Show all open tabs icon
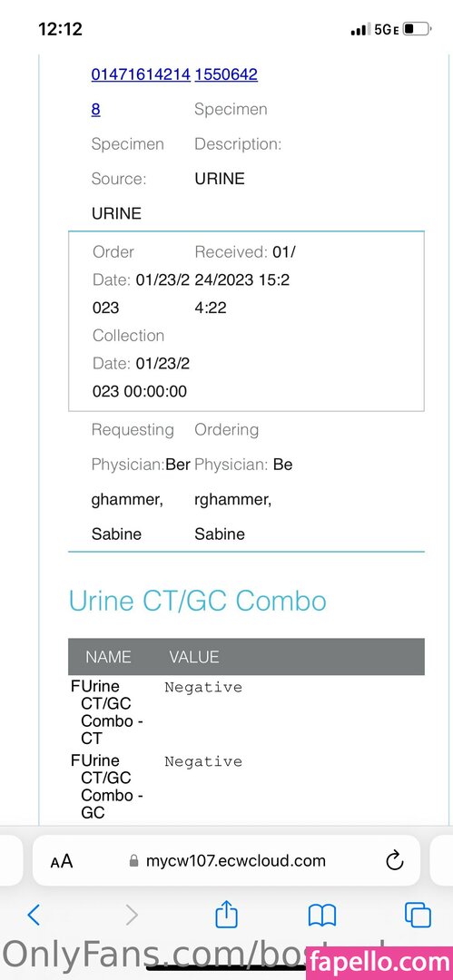This screenshot has height=980, width=453. coord(418,915)
